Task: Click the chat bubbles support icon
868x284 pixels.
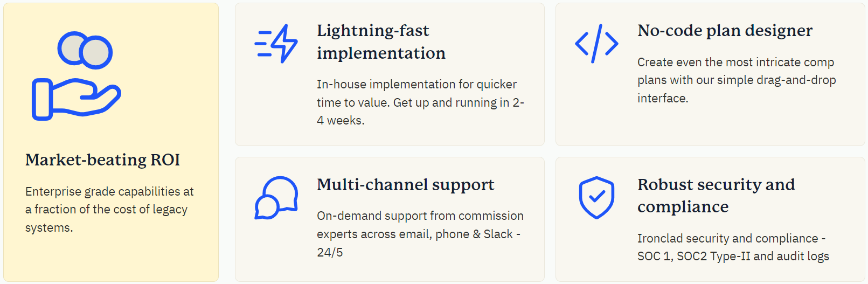Action: point(276,198)
